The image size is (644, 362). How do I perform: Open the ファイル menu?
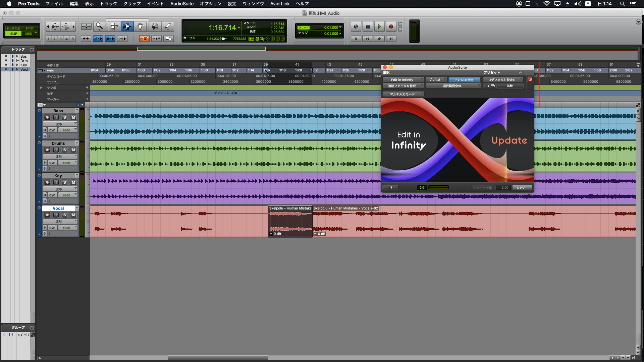click(x=54, y=4)
